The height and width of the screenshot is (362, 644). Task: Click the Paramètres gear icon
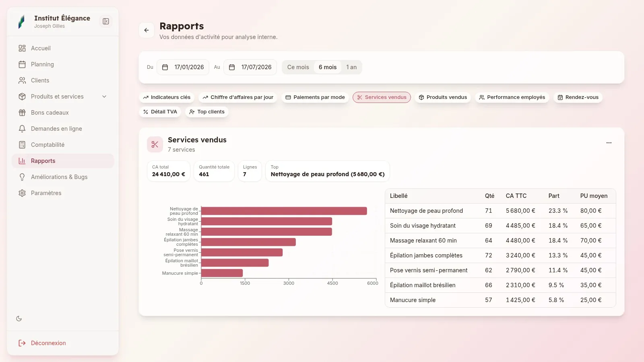[22, 193]
